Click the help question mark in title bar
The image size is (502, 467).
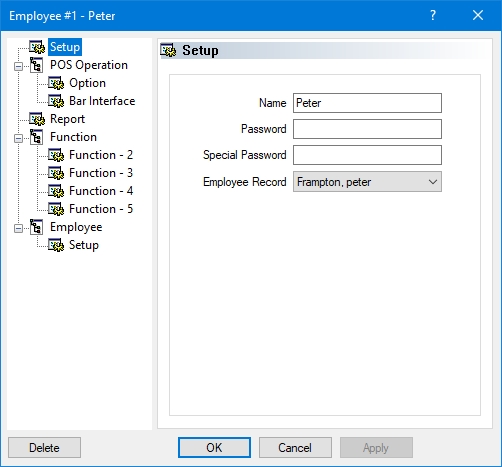pyautogui.click(x=433, y=15)
